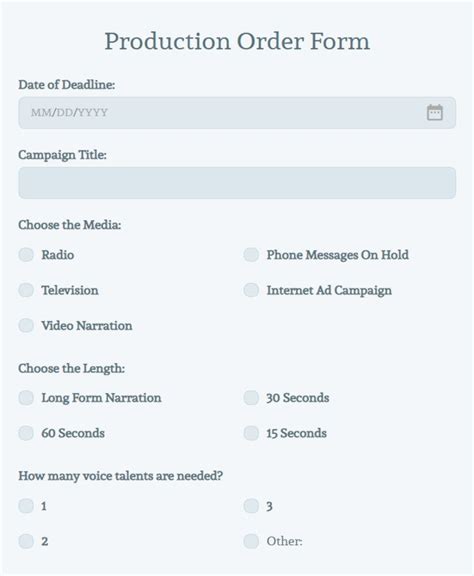Click the Choose the Length label
The height and width of the screenshot is (576, 474).
(72, 368)
